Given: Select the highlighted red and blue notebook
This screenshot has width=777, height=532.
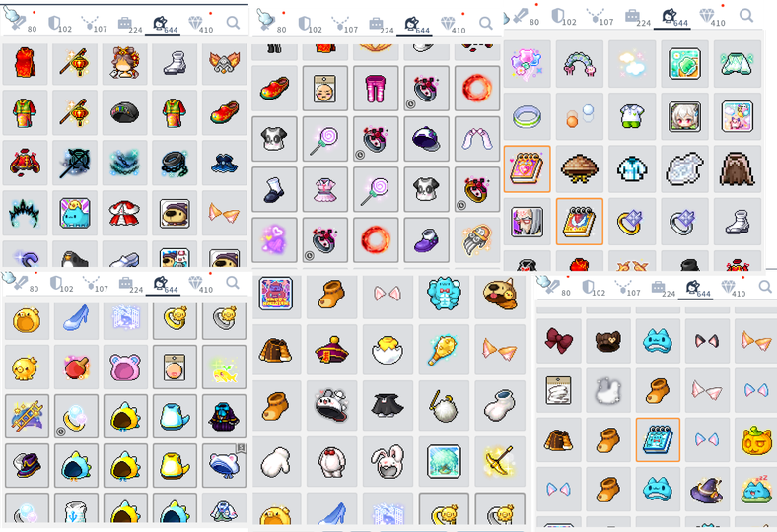Looking at the screenshot, I should pos(579,222).
